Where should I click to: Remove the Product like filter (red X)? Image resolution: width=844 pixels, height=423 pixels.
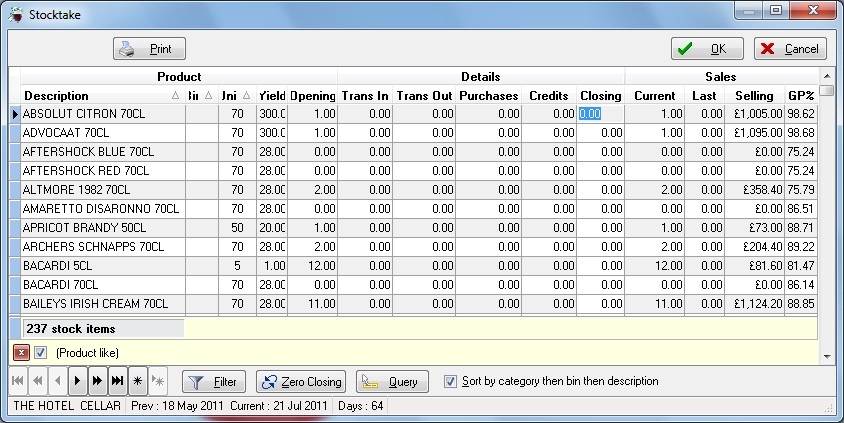[21, 352]
